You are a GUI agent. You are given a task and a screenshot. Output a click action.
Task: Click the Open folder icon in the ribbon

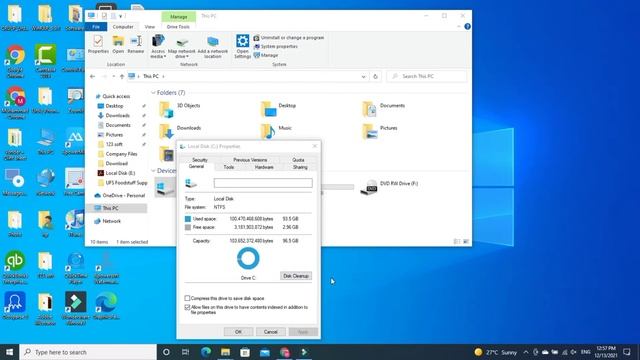(x=118, y=44)
